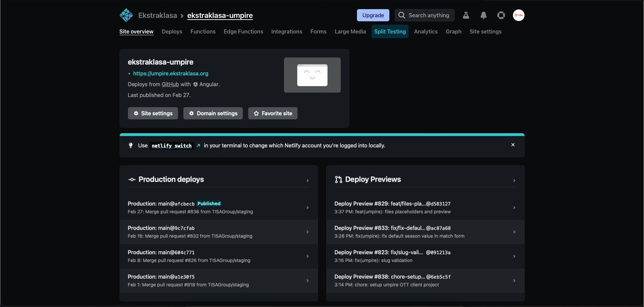Open the netlify switch docs link
The width and height of the screenshot is (644, 307).
(x=172, y=146)
